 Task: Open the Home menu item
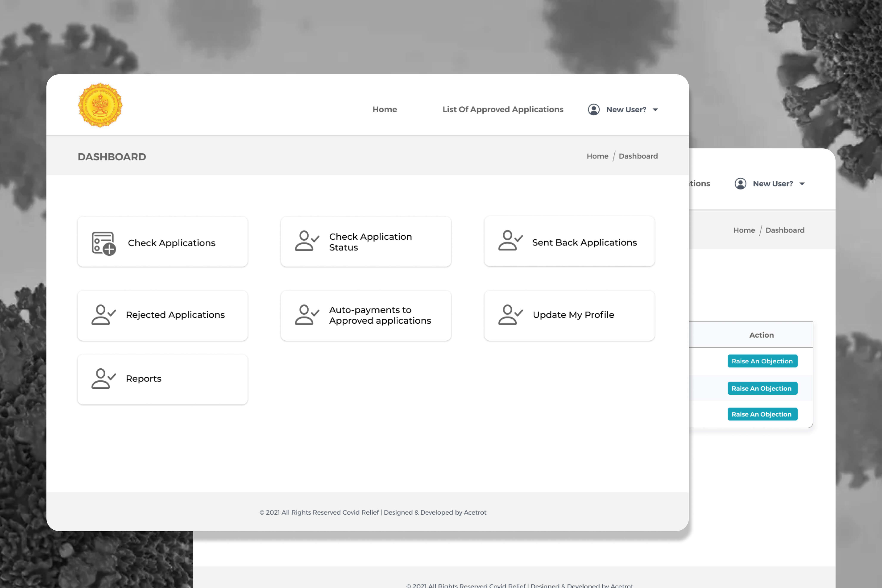[x=384, y=110]
